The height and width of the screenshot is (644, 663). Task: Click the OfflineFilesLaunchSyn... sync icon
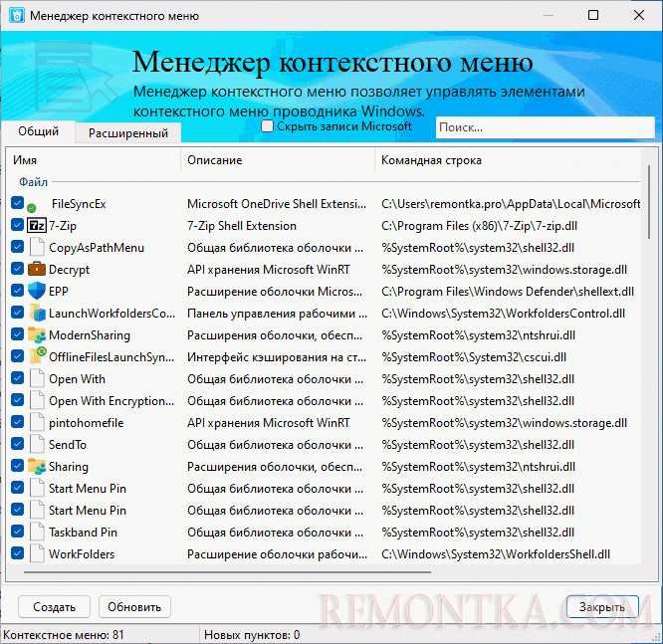pos(37,356)
